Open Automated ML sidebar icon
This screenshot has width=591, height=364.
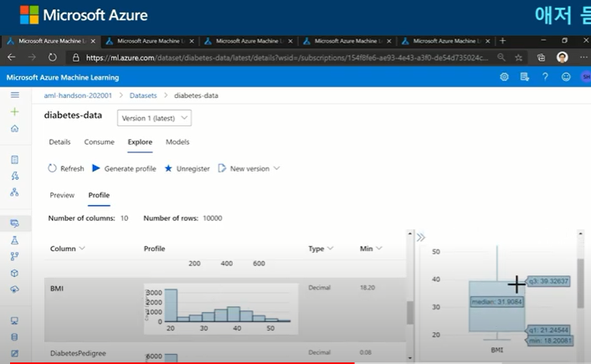click(x=15, y=176)
